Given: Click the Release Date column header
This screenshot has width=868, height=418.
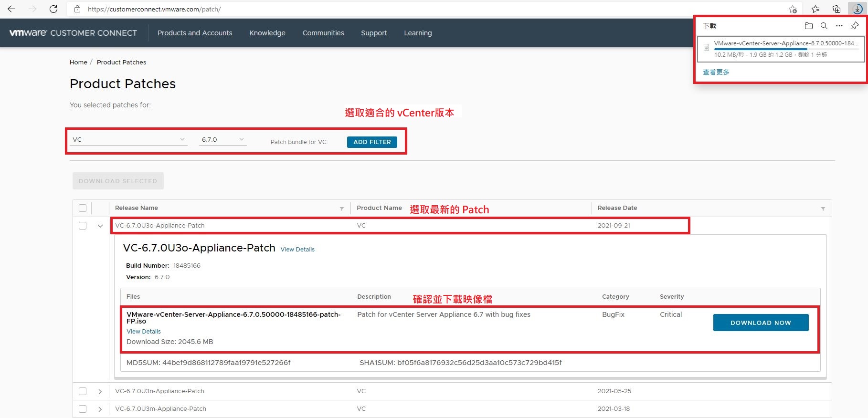Looking at the screenshot, I should point(617,208).
